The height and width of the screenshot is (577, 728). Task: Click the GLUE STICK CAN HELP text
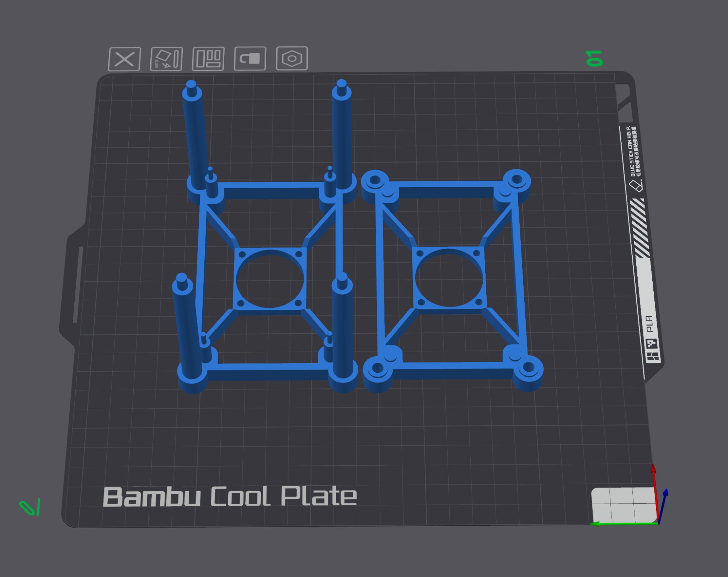tap(631, 151)
